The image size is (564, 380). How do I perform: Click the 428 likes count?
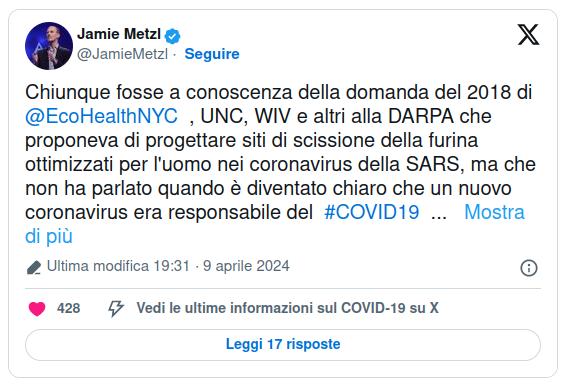[68, 308]
